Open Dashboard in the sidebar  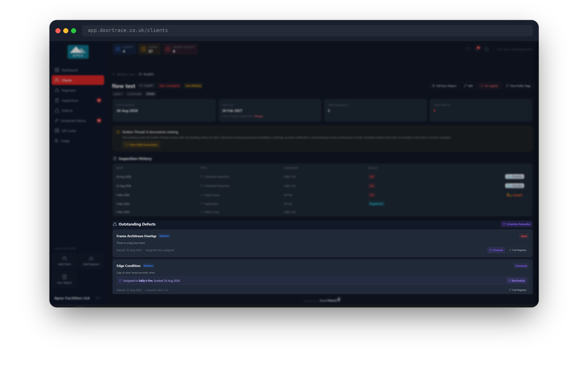[78, 70]
